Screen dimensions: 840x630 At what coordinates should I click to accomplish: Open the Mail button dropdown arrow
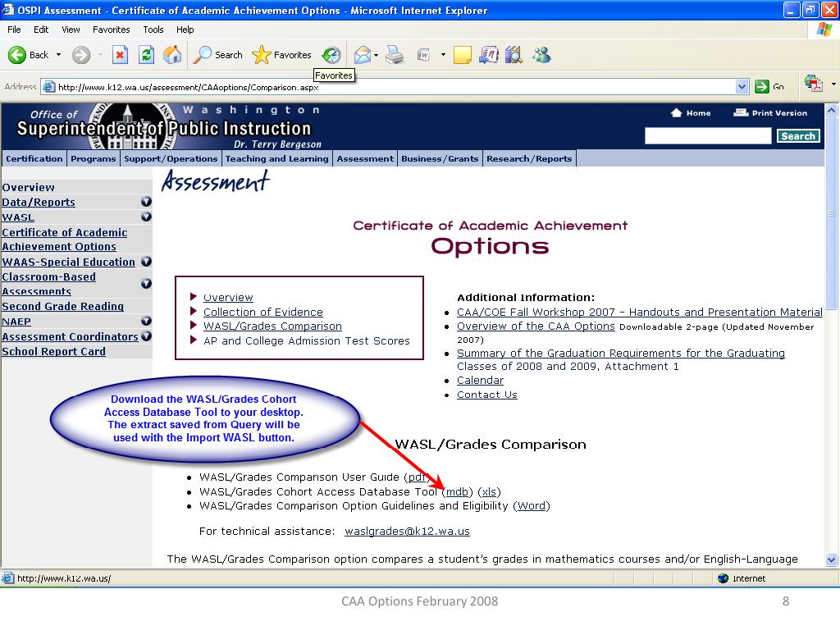click(x=376, y=55)
